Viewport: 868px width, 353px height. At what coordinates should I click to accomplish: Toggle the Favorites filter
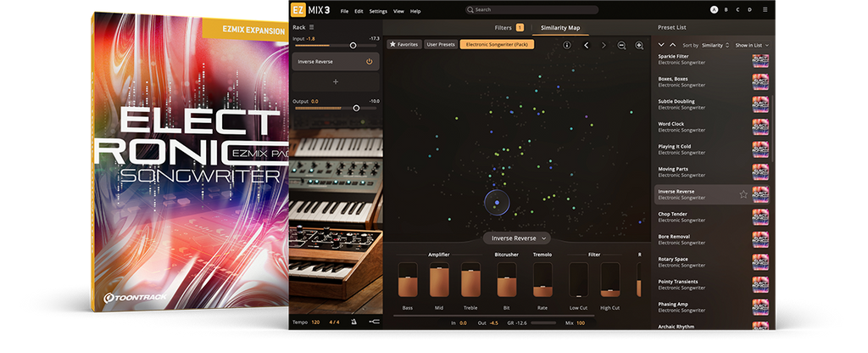404,44
